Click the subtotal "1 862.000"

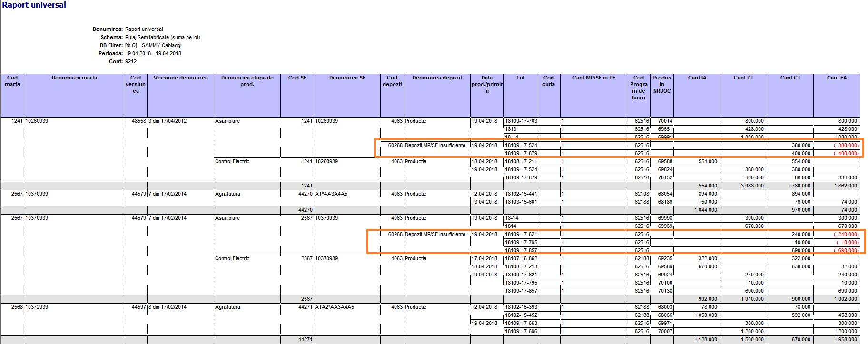point(845,186)
